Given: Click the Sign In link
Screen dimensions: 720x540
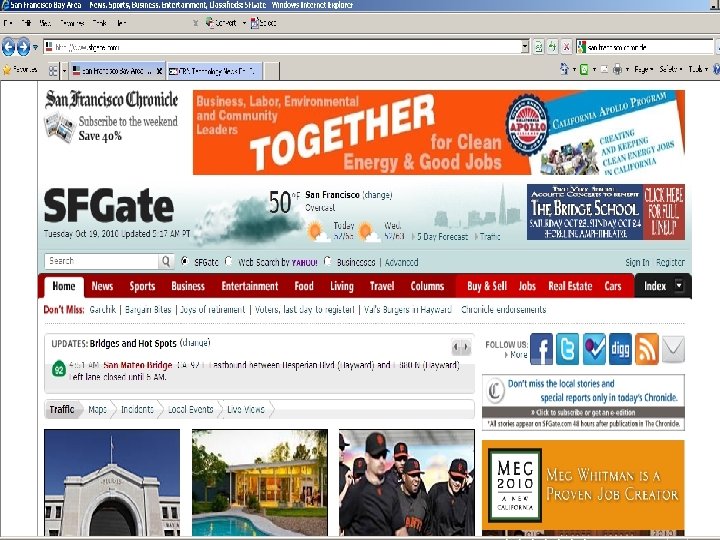Looking at the screenshot, I should tap(637, 262).
